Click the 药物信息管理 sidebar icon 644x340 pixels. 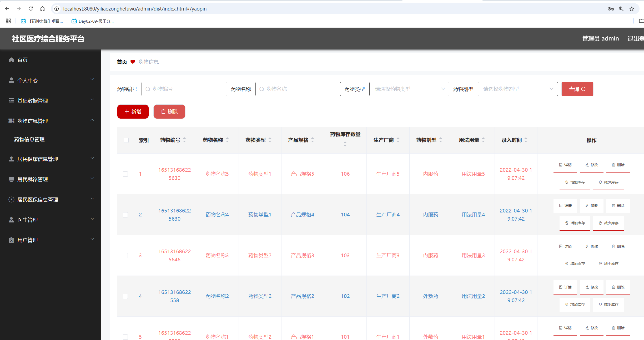[11, 121]
